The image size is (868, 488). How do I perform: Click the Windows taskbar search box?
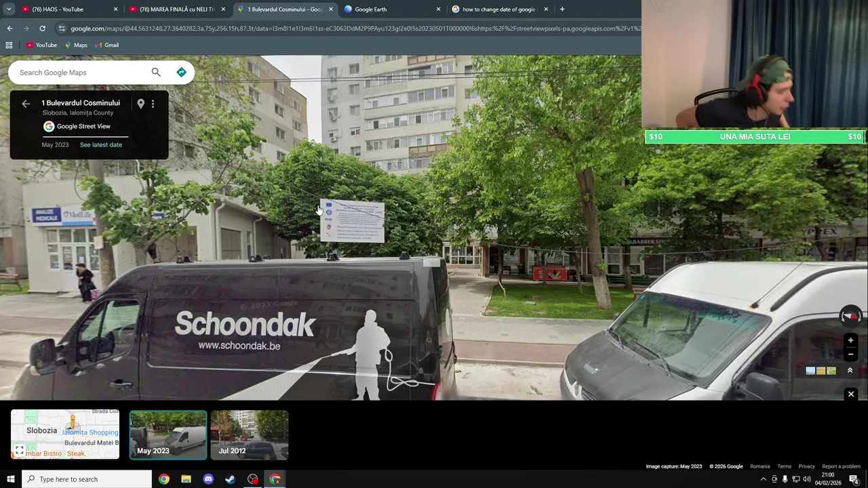[x=87, y=479]
